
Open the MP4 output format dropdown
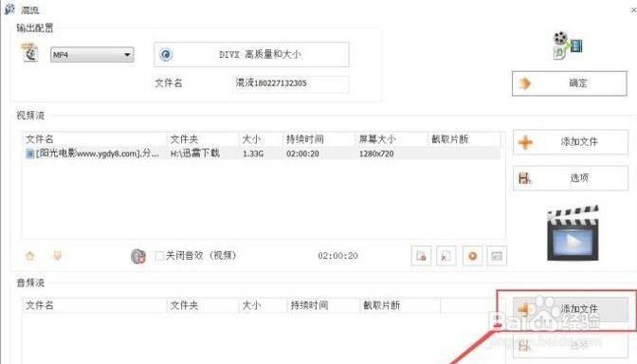click(92, 54)
